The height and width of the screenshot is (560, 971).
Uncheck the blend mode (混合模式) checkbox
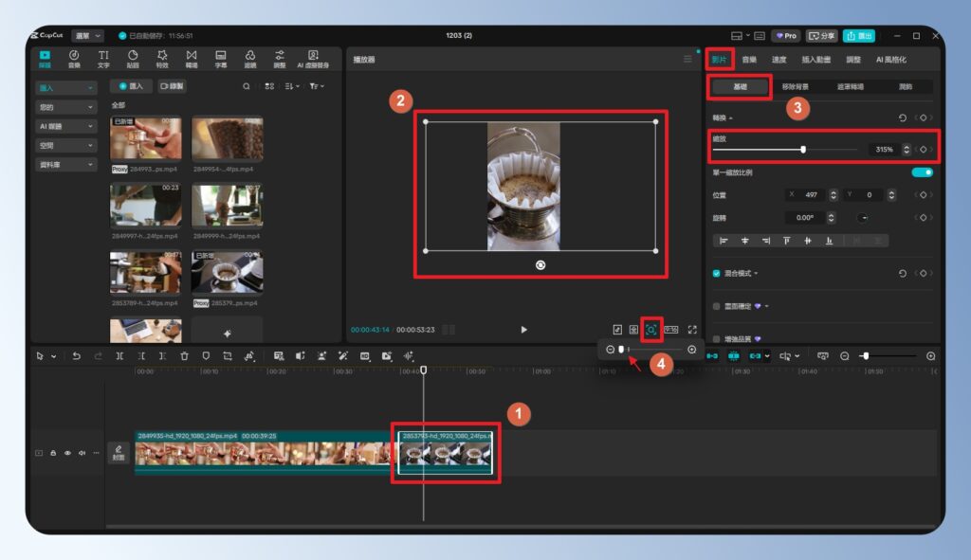(x=717, y=273)
